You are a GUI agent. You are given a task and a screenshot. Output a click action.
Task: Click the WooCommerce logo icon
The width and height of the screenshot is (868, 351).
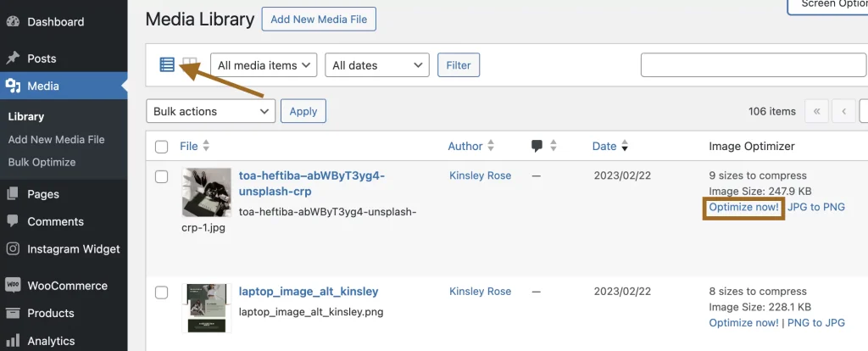point(13,286)
